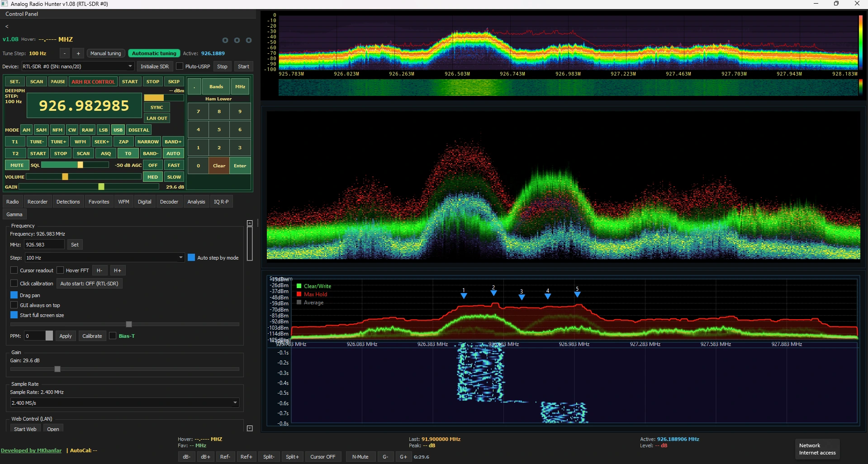The width and height of the screenshot is (868, 464).
Task: Switch to the Detections tab
Action: (68, 201)
